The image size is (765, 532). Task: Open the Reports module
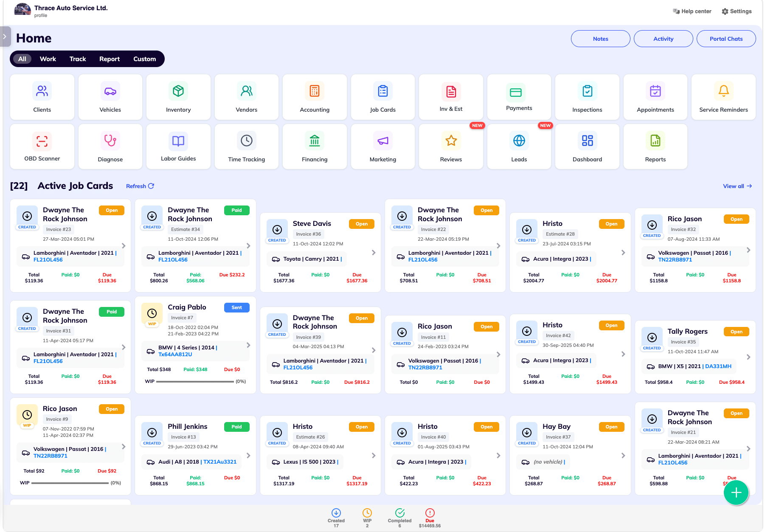click(x=655, y=146)
